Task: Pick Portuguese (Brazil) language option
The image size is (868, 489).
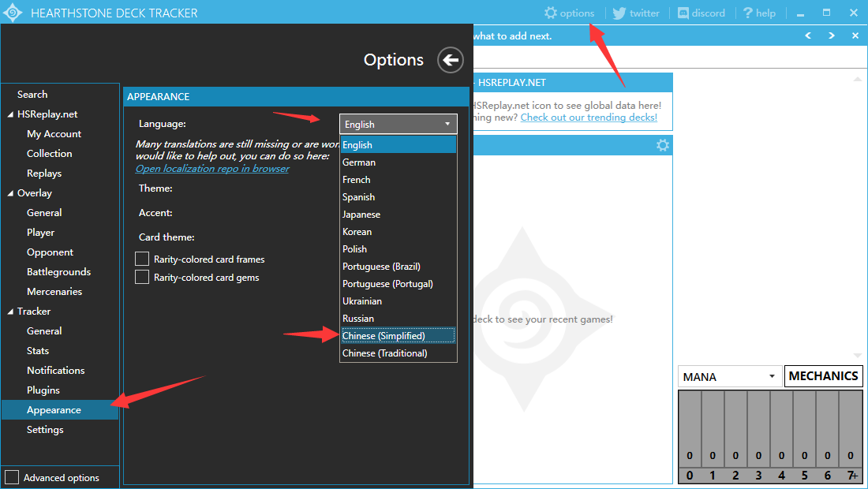Action: (398, 266)
